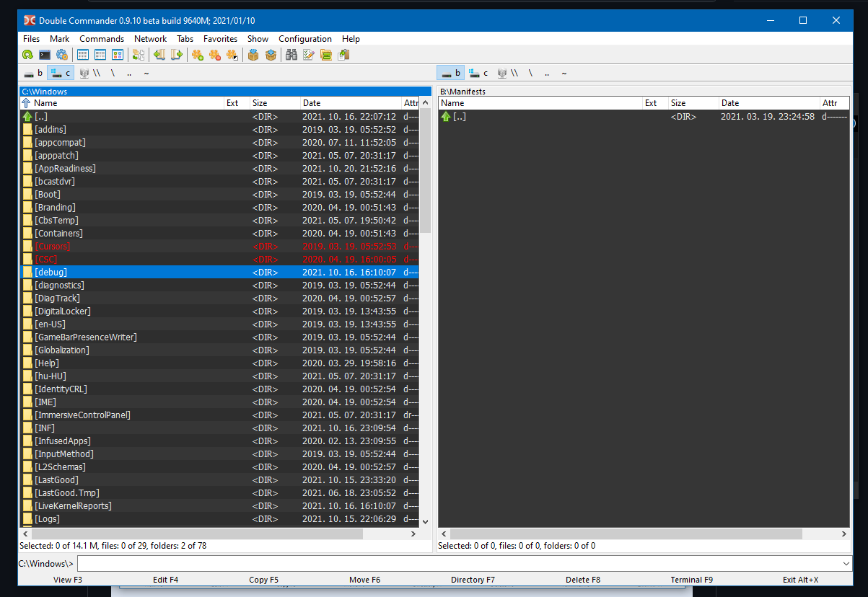The height and width of the screenshot is (597, 868).
Task: Open the multi-rename tool icon
Action: (309, 55)
